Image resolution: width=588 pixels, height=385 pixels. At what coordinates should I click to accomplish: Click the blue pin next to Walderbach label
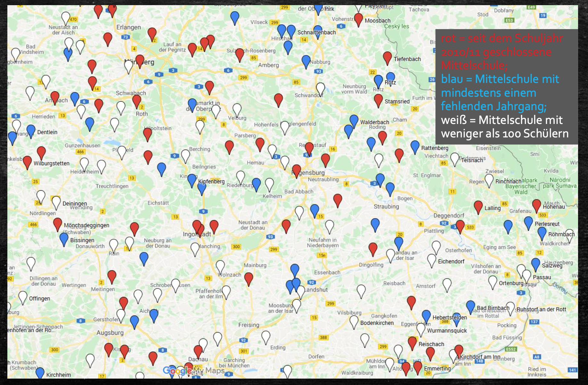(x=354, y=121)
